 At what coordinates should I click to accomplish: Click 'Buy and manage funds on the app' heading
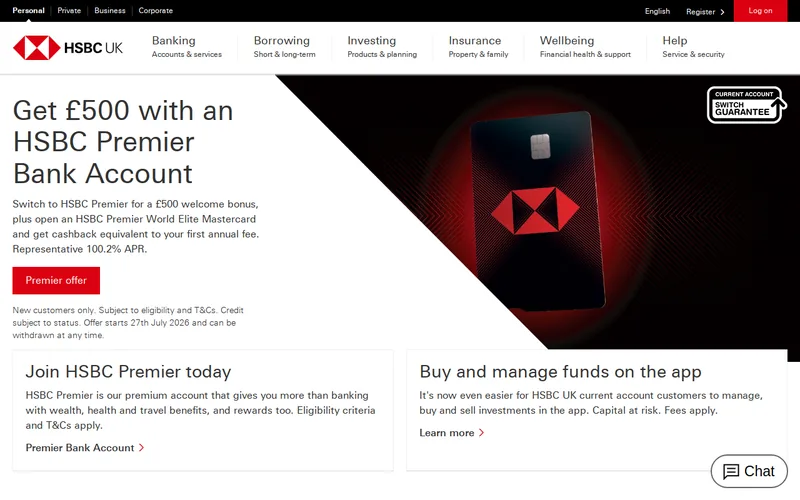point(560,371)
